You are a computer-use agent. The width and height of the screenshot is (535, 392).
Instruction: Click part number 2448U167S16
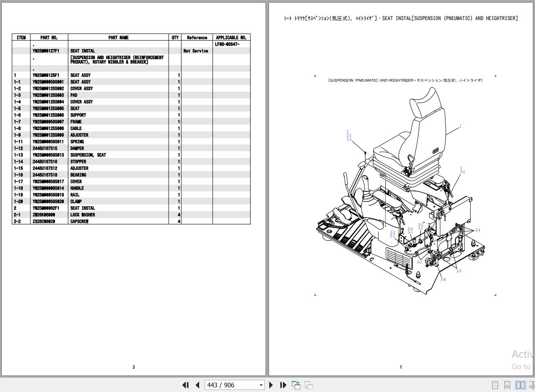[x=45, y=162]
